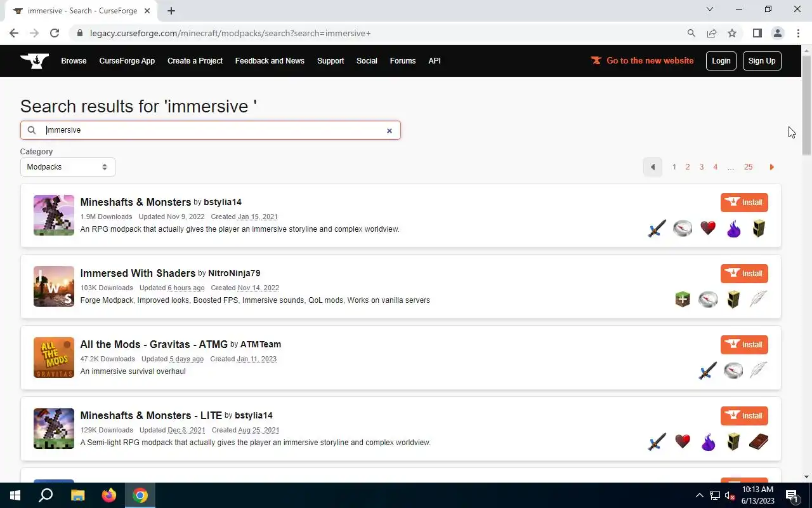This screenshot has height=508, width=812.
Task: Click the previous page arrow in pagination
Action: tap(652, 167)
